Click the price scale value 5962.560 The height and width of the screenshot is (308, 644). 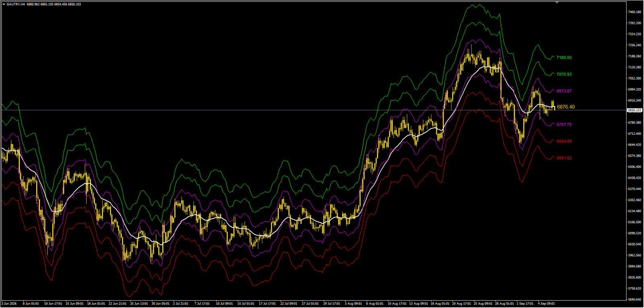point(634,255)
